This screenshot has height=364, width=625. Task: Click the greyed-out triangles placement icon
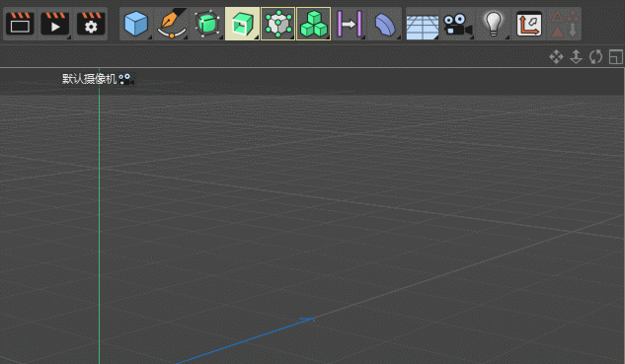pos(565,24)
